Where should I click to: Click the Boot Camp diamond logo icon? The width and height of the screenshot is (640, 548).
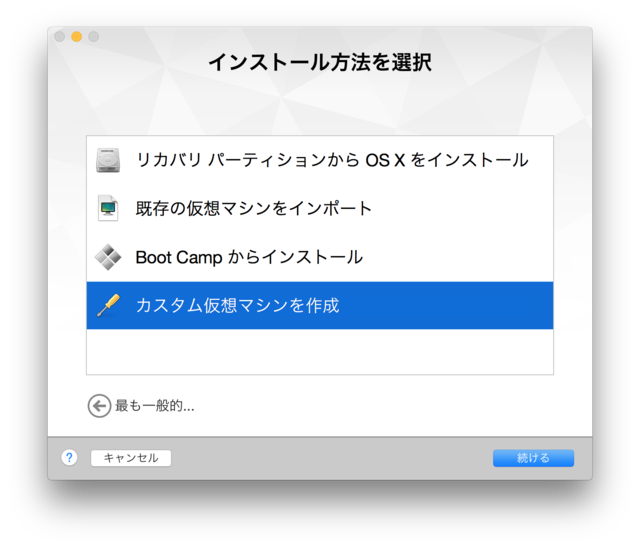(x=108, y=257)
